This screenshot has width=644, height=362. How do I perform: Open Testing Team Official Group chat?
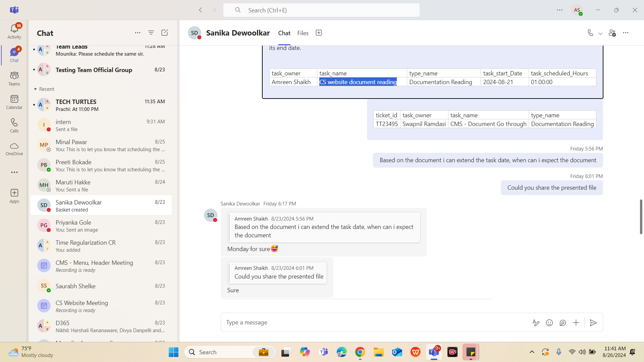coord(101,70)
